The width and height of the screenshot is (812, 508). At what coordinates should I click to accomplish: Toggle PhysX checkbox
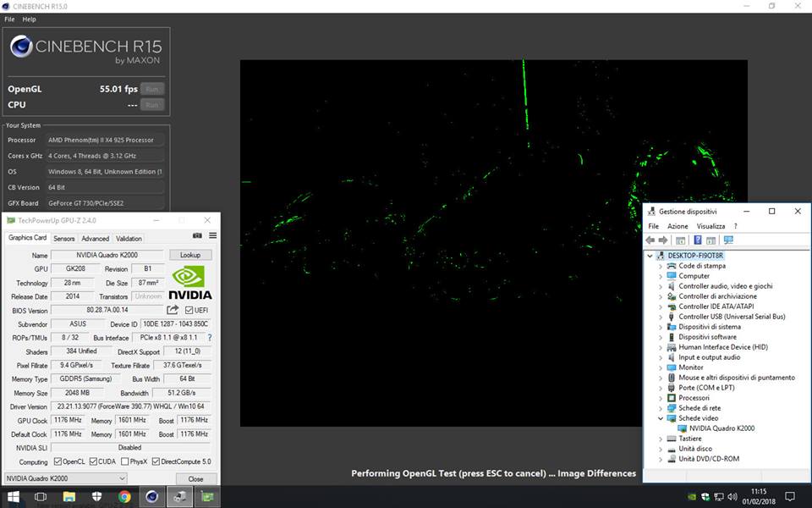click(125, 461)
